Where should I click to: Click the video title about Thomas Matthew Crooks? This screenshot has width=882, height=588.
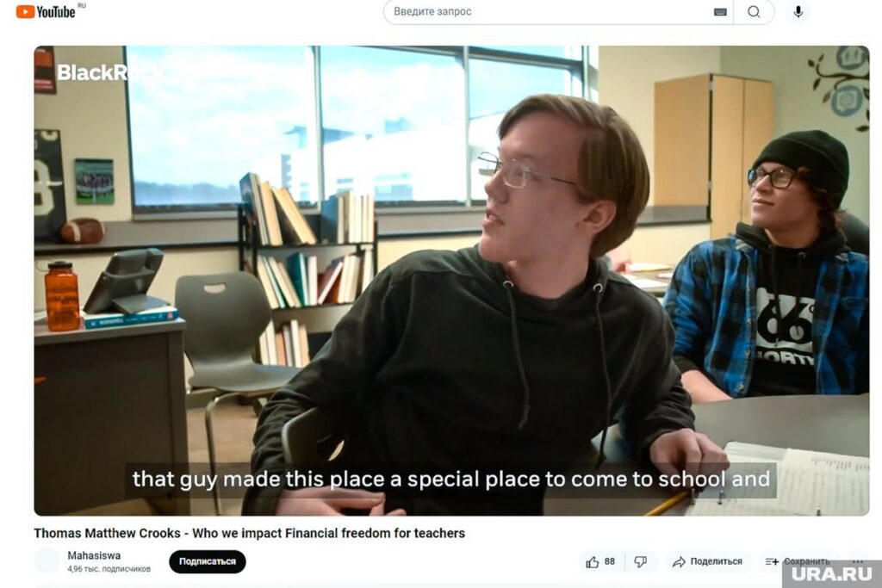(x=249, y=533)
